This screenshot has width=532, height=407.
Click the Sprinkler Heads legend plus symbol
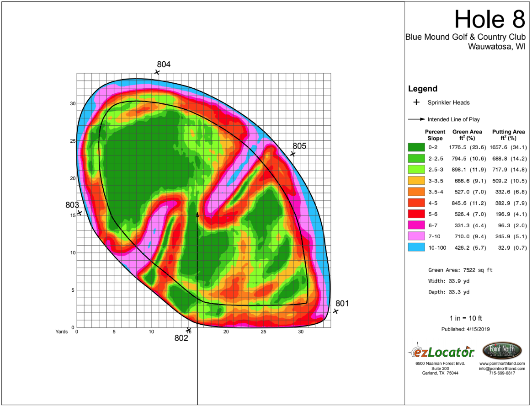[x=416, y=102]
